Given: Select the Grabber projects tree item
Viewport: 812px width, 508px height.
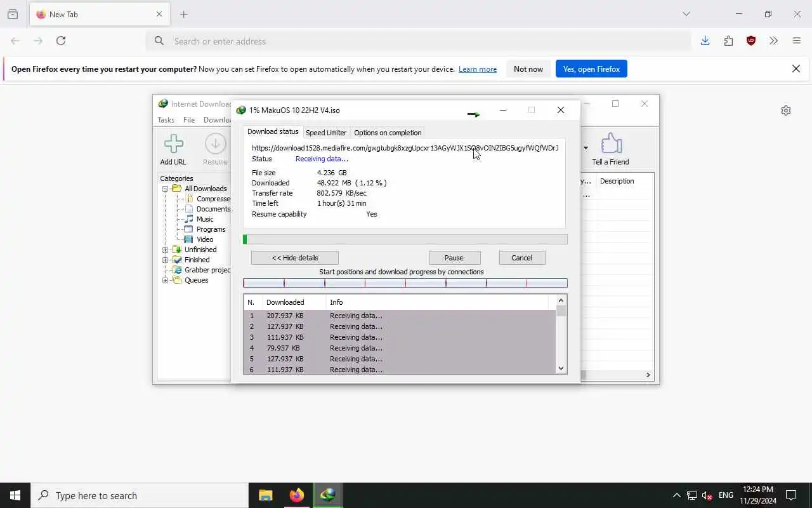Looking at the screenshot, I should pos(207,270).
